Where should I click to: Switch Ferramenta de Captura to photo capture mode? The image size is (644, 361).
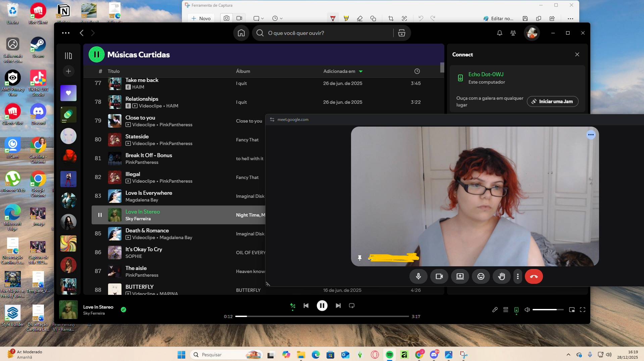coord(227,18)
